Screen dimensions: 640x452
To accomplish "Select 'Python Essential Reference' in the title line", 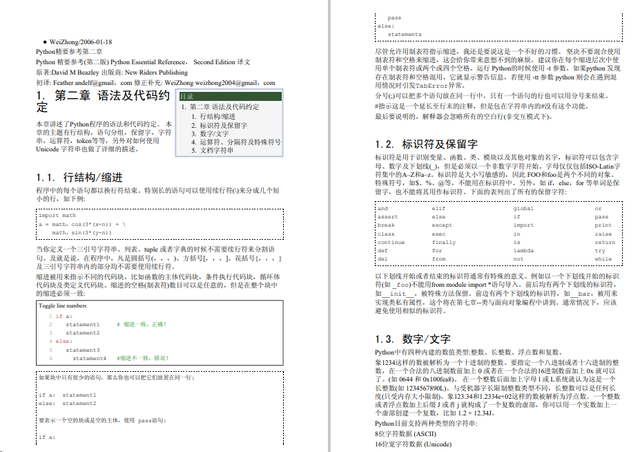I will pos(148,62).
